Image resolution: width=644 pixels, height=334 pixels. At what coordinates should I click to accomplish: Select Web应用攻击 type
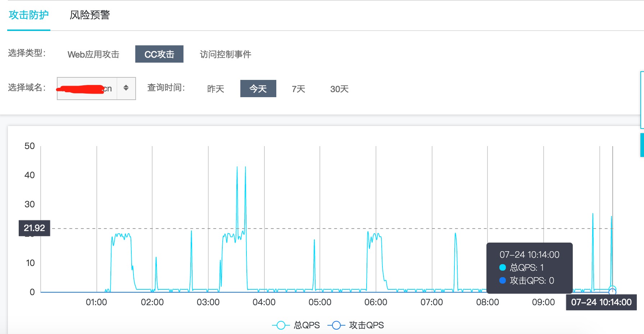[93, 54]
